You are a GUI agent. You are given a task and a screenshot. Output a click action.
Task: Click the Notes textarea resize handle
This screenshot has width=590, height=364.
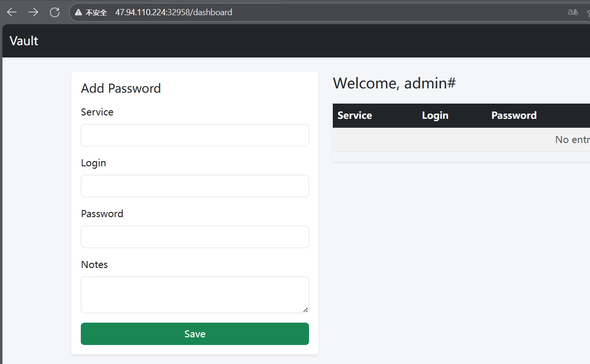pos(305,309)
